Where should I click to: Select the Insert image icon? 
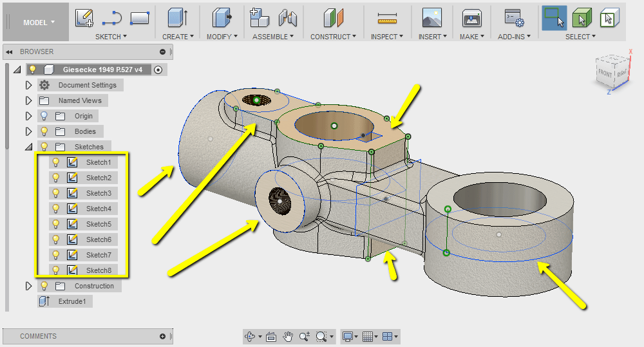pyautogui.click(x=432, y=18)
